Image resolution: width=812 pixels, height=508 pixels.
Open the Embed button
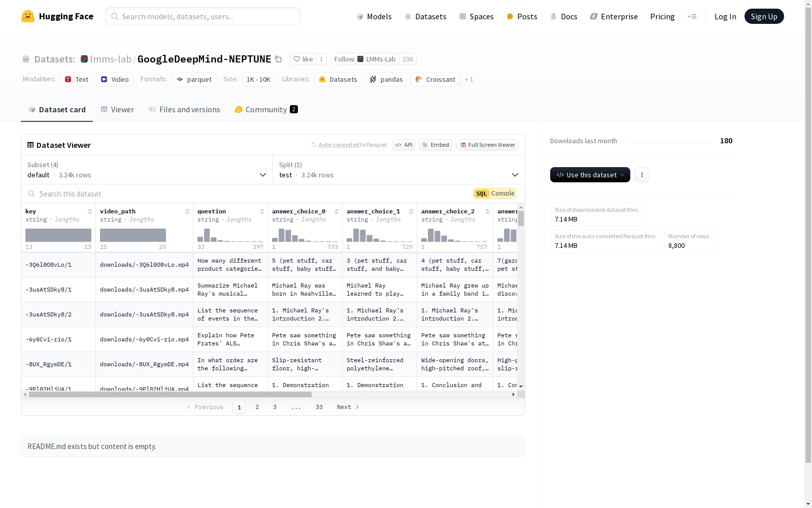point(435,145)
